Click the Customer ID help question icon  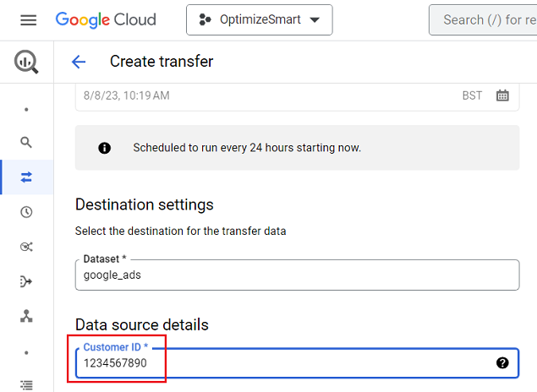click(502, 363)
